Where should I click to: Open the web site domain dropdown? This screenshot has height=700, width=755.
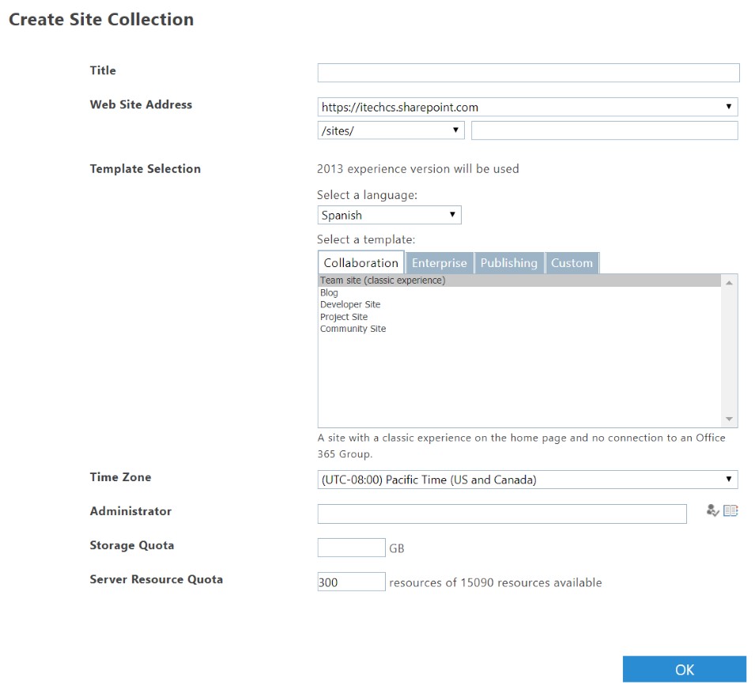click(528, 107)
